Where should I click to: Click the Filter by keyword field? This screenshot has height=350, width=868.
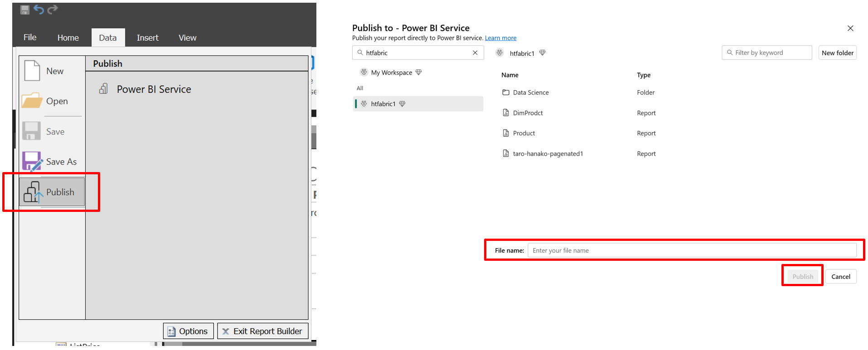pyautogui.click(x=766, y=53)
